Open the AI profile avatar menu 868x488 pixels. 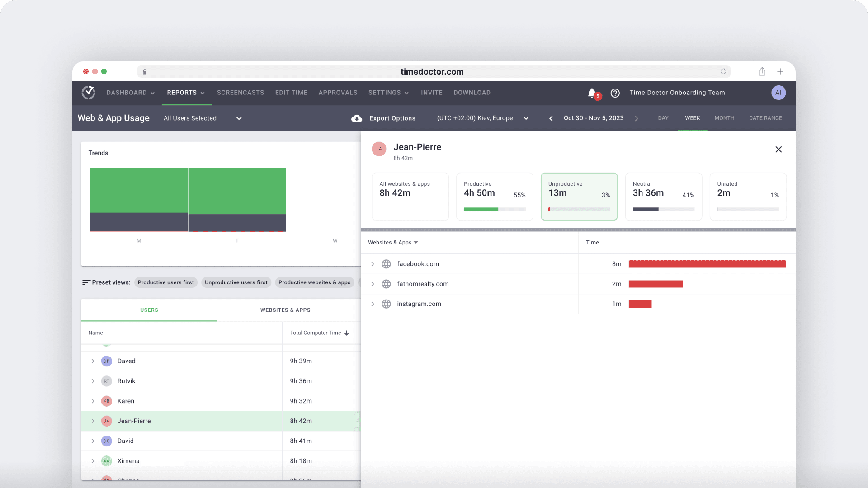(x=778, y=93)
